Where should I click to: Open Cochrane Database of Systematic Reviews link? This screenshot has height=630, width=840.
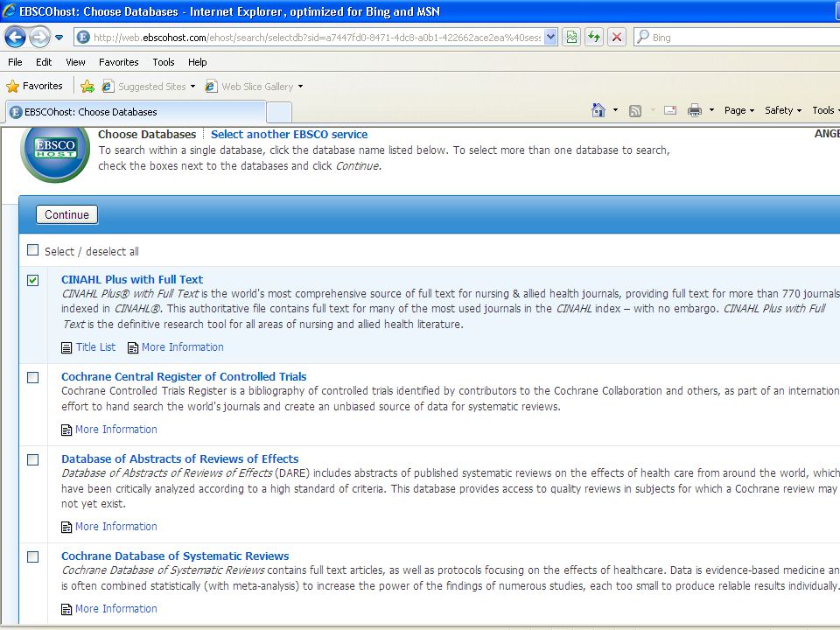[x=175, y=556]
